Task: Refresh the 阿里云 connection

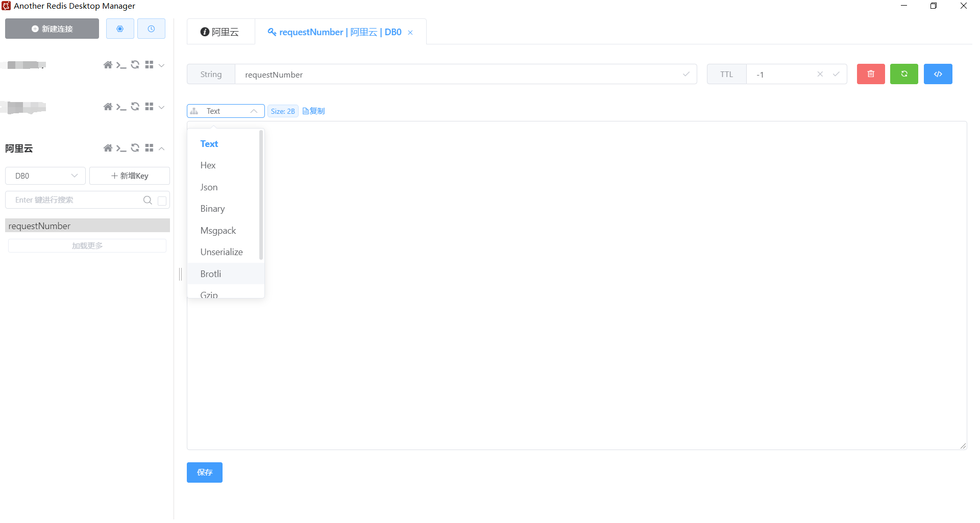Action: coord(135,148)
